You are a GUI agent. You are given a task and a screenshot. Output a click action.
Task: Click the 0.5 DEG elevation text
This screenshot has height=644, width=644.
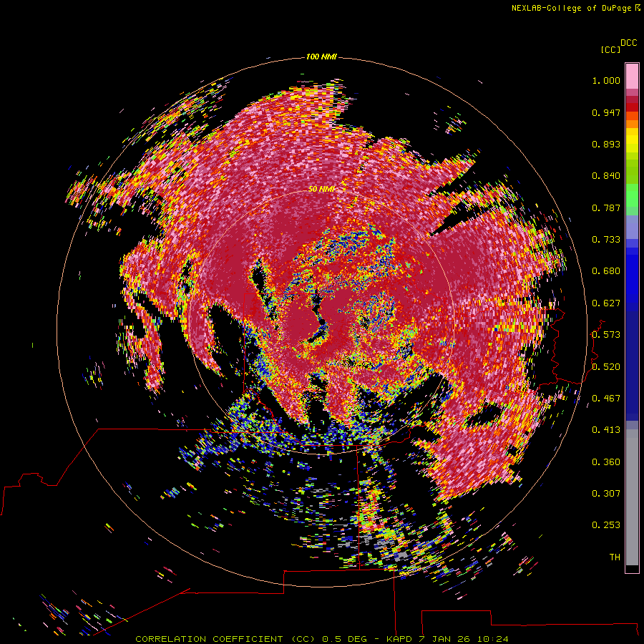pos(346,639)
